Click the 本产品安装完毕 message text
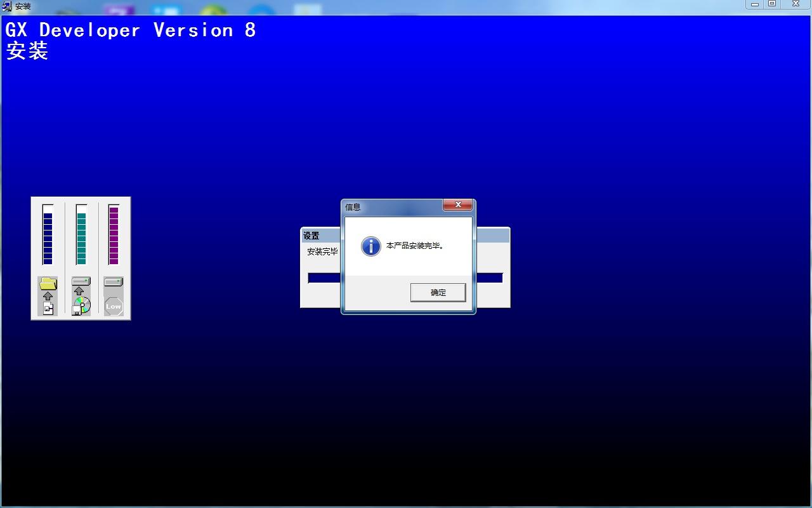Screen dimensions: 812x508 click(x=416, y=246)
